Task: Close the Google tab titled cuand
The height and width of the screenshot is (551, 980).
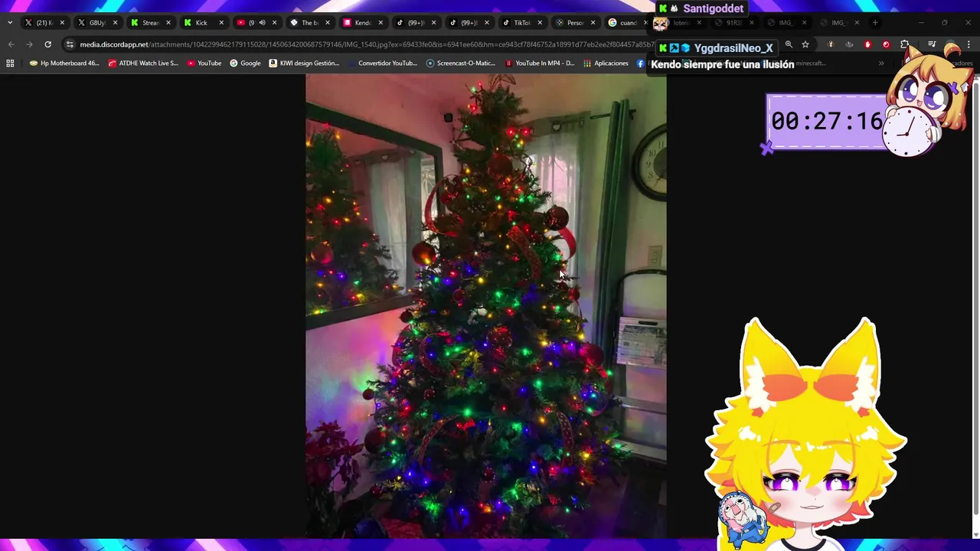Action: point(645,23)
